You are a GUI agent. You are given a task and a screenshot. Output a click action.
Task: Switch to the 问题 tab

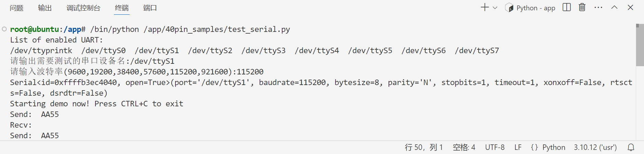[x=16, y=8]
